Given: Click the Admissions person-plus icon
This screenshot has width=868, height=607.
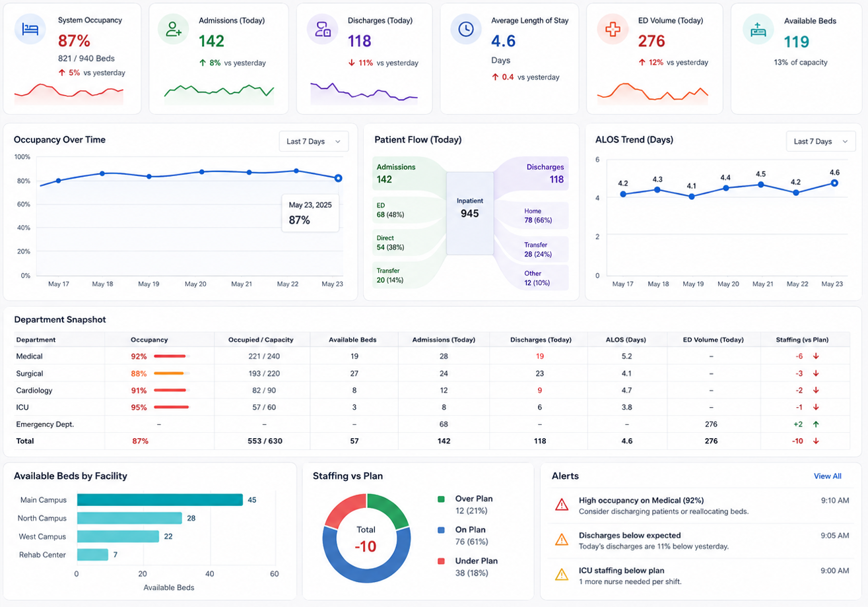Looking at the screenshot, I should pyautogui.click(x=174, y=30).
